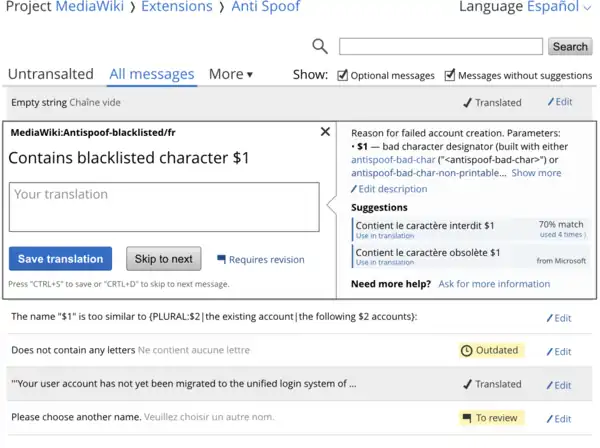Toggle the Optional messages checkbox
Screen dimensions: 600x448
343,75
